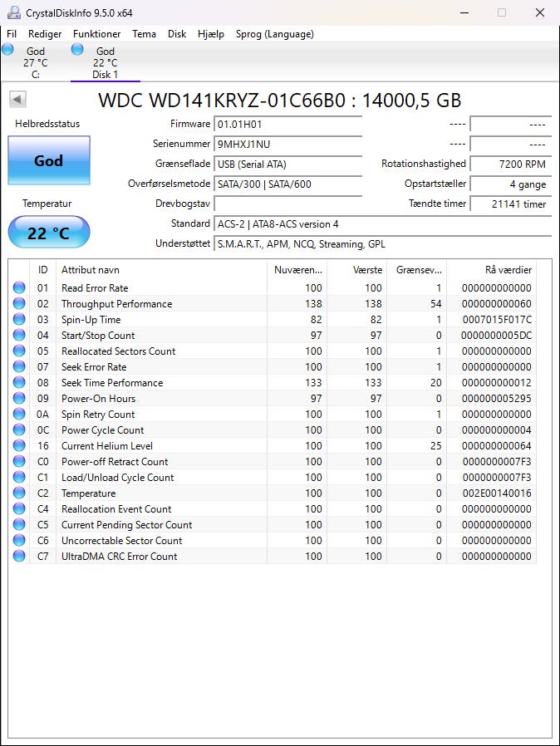The height and width of the screenshot is (746, 560).
Task: Select the Disk 1 drive tab
Action: (106, 62)
